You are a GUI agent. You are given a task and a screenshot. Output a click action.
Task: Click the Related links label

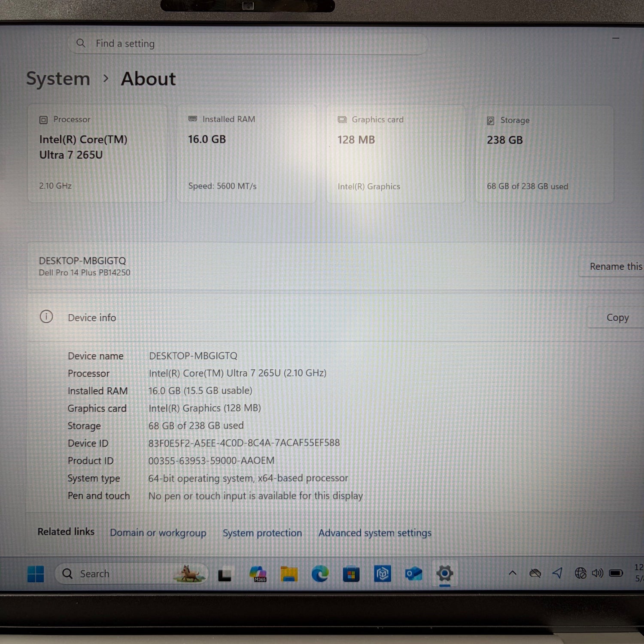66,532
